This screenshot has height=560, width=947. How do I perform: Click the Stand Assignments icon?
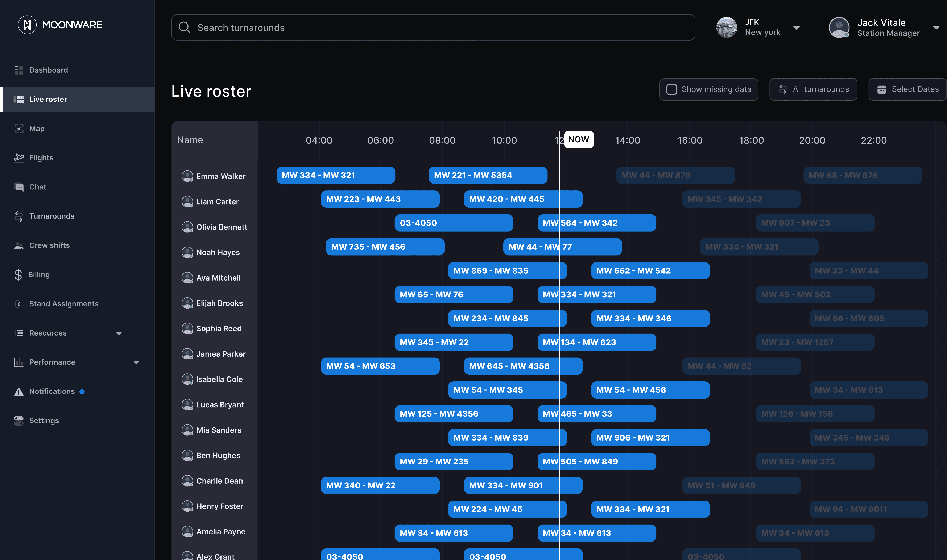[19, 304]
